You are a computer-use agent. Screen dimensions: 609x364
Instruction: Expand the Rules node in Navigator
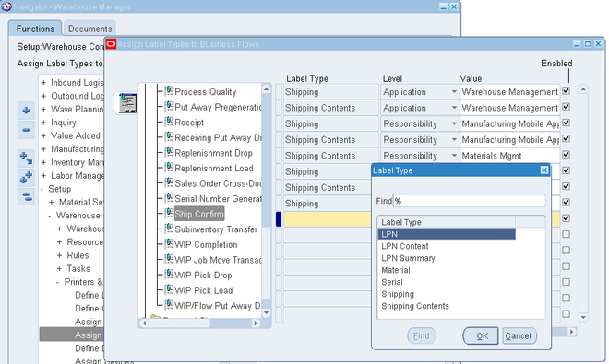tap(59, 255)
